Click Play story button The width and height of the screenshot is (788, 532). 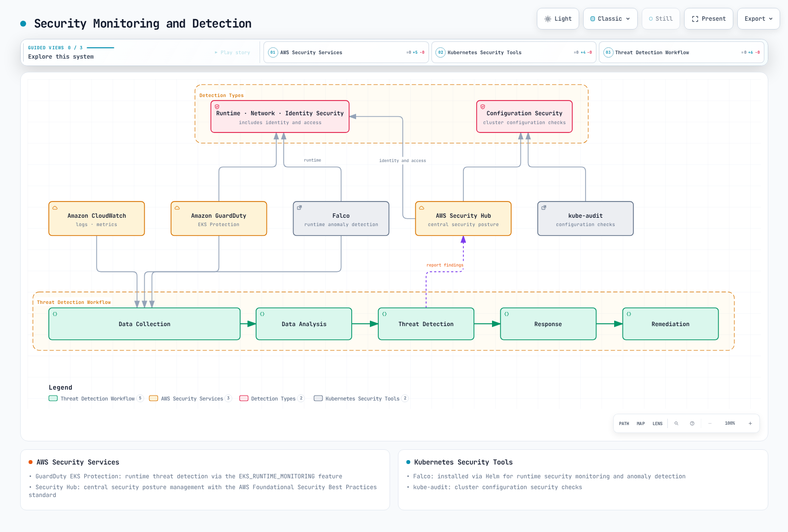click(x=232, y=52)
